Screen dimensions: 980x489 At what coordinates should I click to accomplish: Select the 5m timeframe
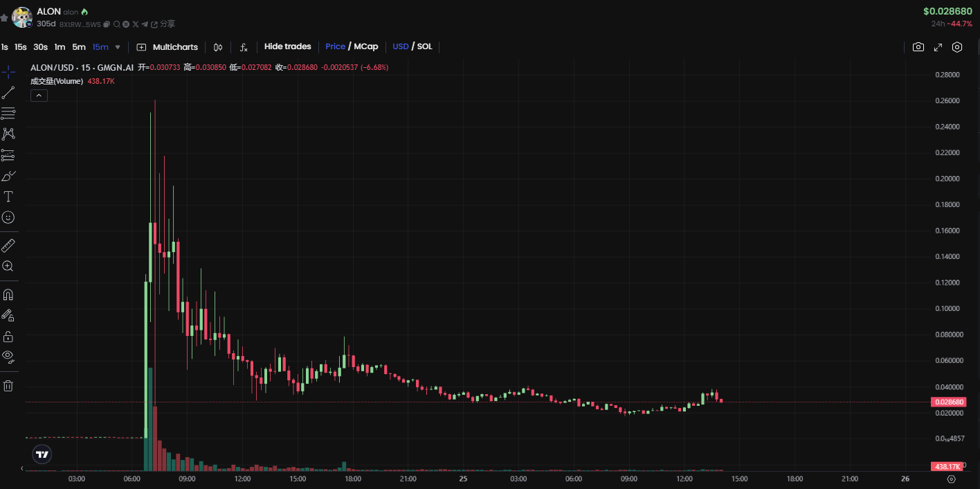pos(79,47)
